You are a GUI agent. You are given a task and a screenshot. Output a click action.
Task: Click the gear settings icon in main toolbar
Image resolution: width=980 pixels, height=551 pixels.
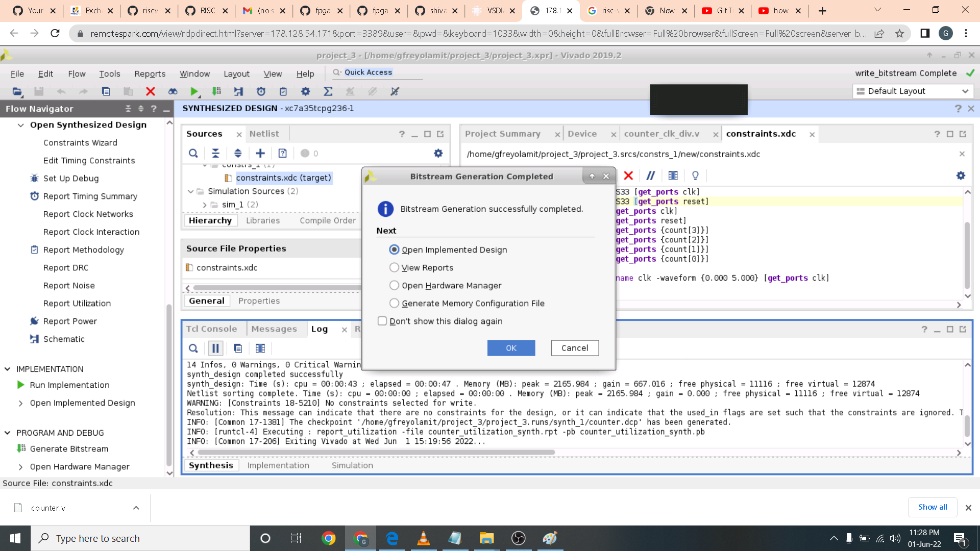(305, 91)
